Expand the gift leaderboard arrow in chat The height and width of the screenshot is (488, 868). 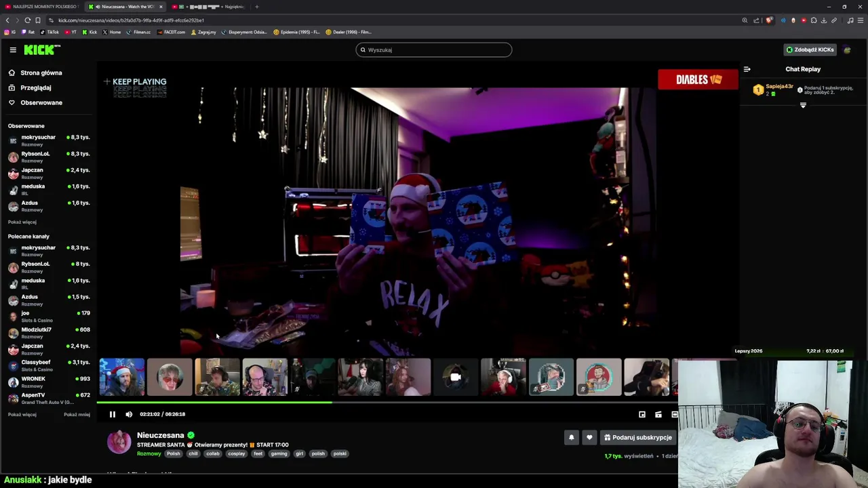(803, 105)
